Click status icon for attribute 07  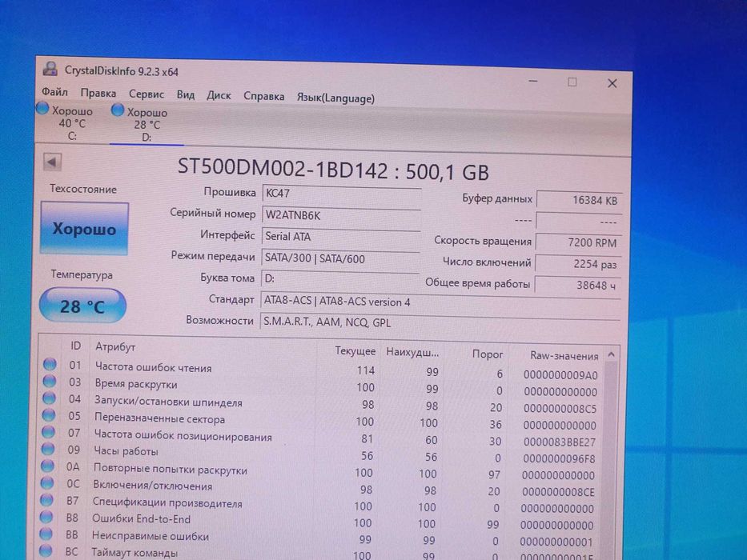click(48, 431)
